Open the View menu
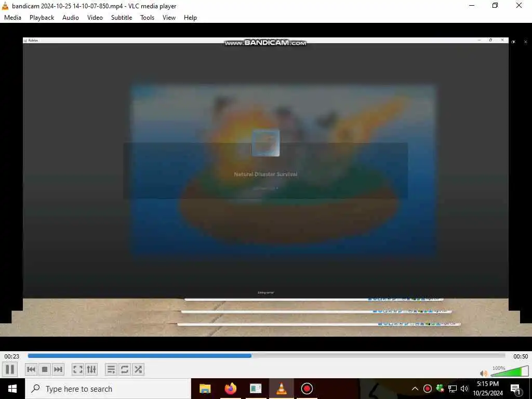Viewport: 532px width, 399px height. click(169, 18)
